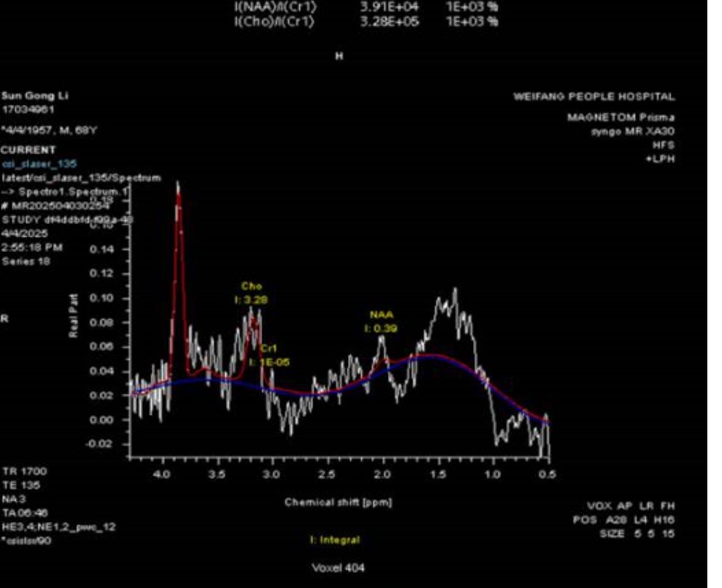Click the I(Cho)/I(Cr1) ratio row
This screenshot has height=588, width=722.
(x=366, y=22)
